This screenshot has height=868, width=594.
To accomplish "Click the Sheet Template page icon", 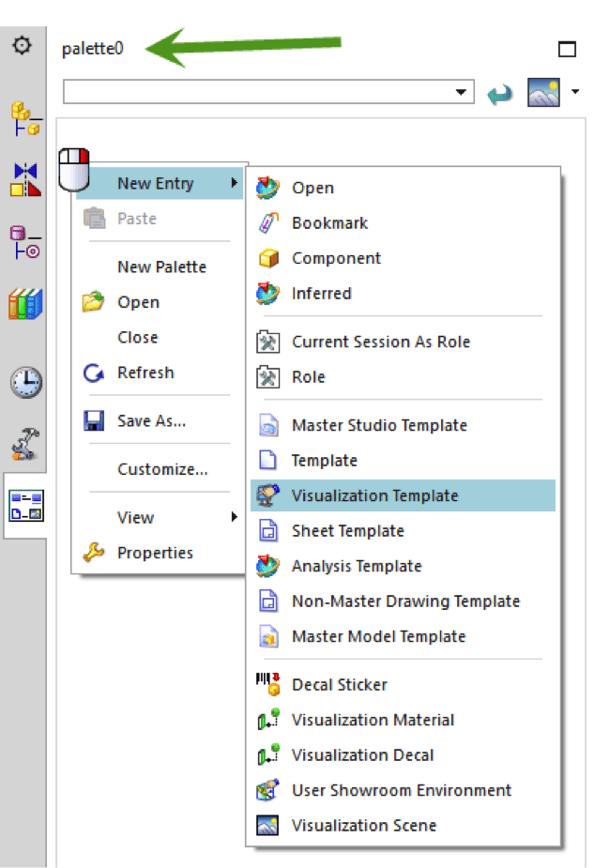I will pos(268,531).
